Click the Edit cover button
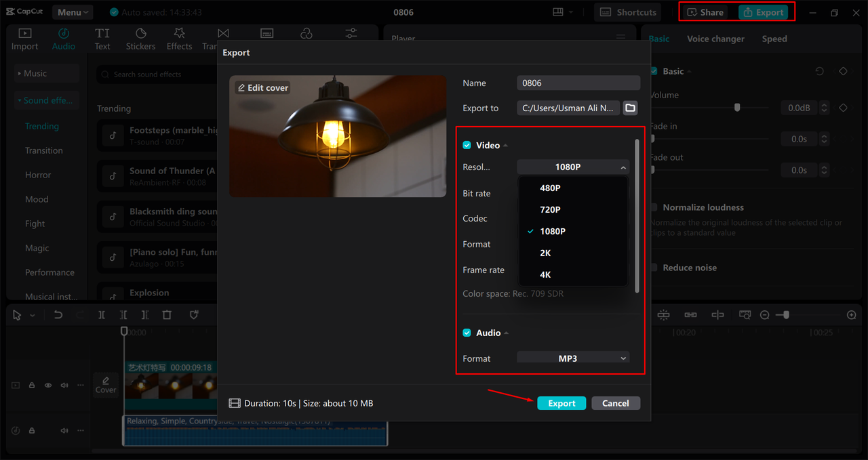Viewport: 868px width, 460px height. click(x=263, y=87)
